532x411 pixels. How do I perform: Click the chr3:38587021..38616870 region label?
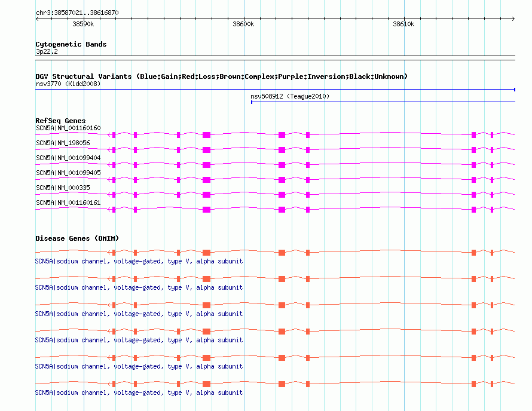point(77,13)
